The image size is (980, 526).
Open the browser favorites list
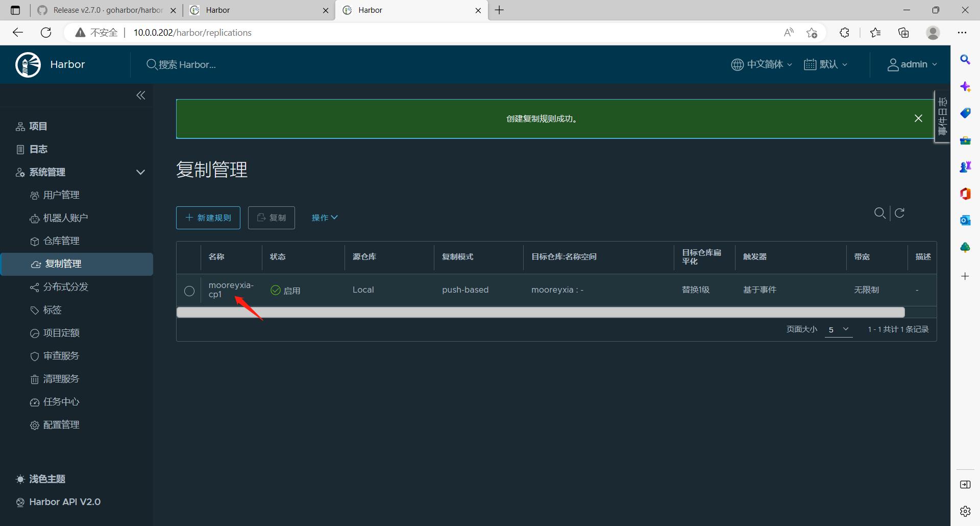coord(875,33)
